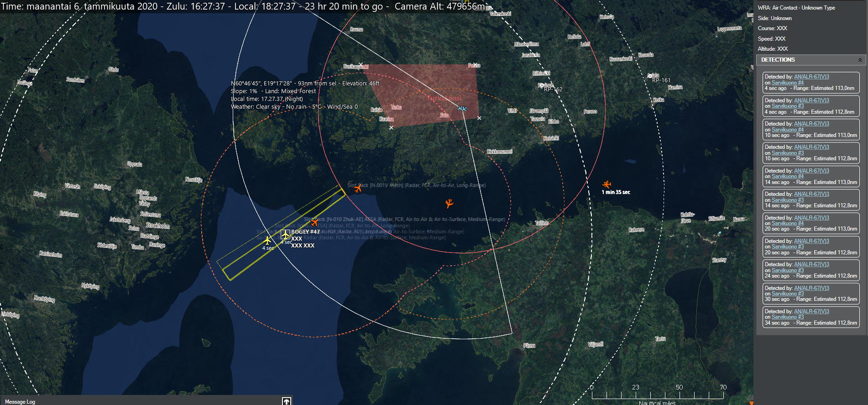Open the AN/ALR-67(V)3 link in the 30 sec ago entry
The image size is (868, 405).
811,288
